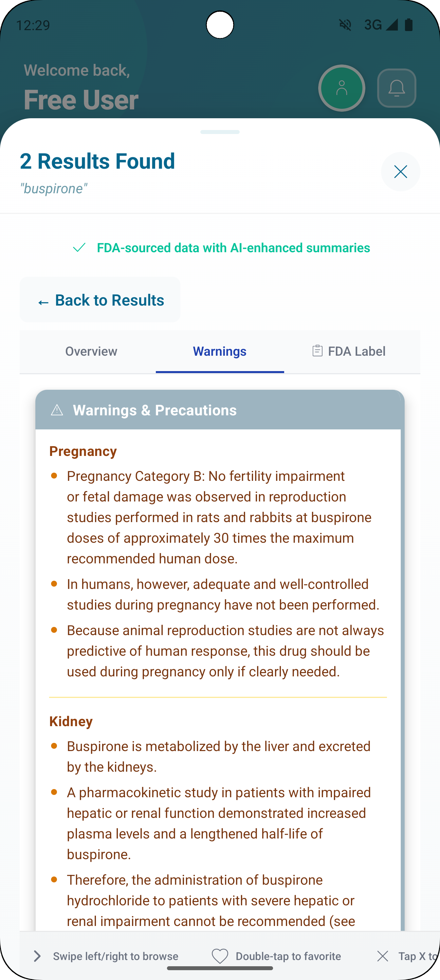Tap the "2 Results Found" title
Viewport: 440px width, 980px height.
97,161
